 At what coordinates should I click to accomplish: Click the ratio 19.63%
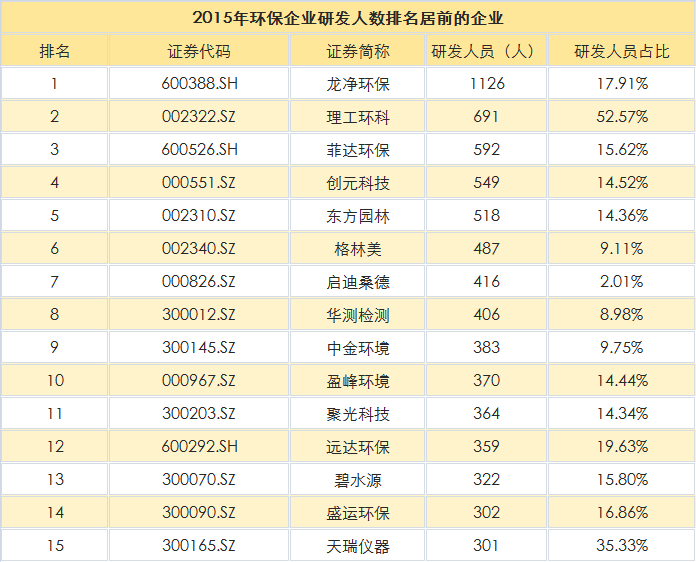(622, 446)
